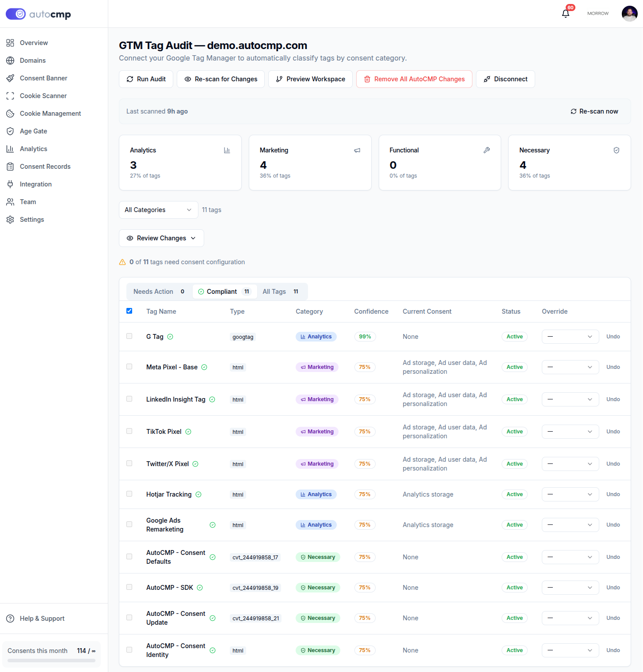Click the Consent Banner brush icon
643x672 pixels.
click(x=10, y=78)
